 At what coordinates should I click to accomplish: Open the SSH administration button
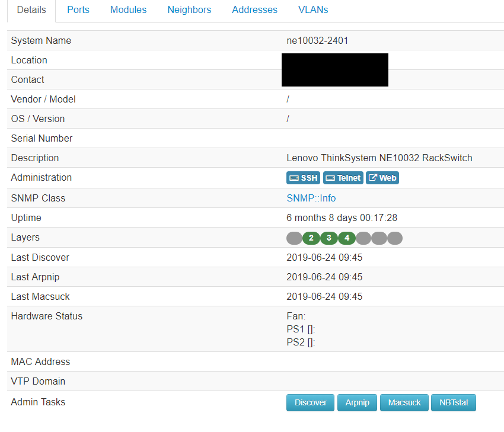pyautogui.click(x=303, y=178)
